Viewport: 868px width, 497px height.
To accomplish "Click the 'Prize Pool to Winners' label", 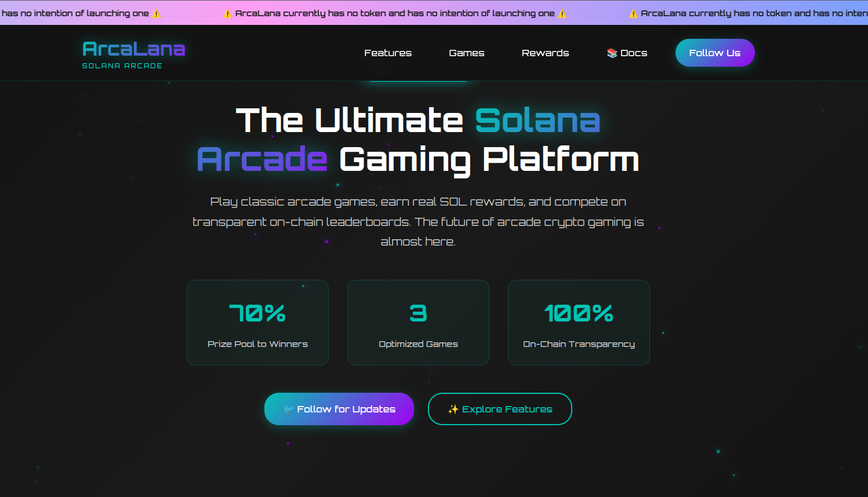I will [257, 344].
